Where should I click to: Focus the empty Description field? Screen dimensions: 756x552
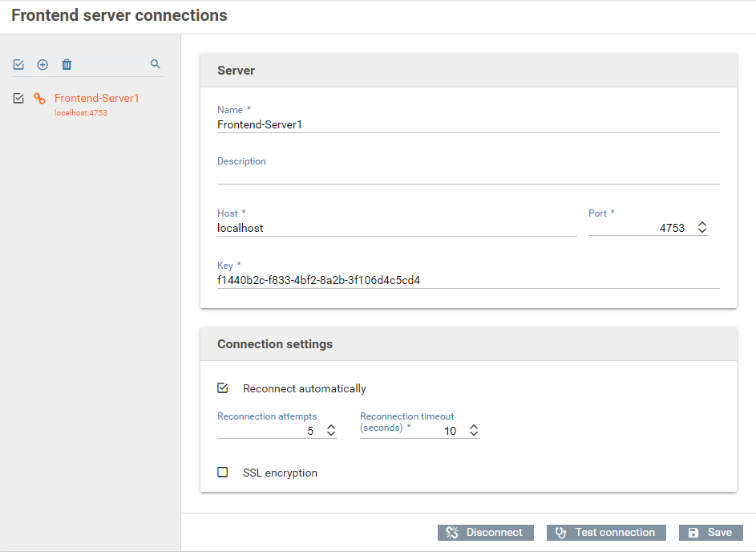pyautogui.click(x=467, y=176)
